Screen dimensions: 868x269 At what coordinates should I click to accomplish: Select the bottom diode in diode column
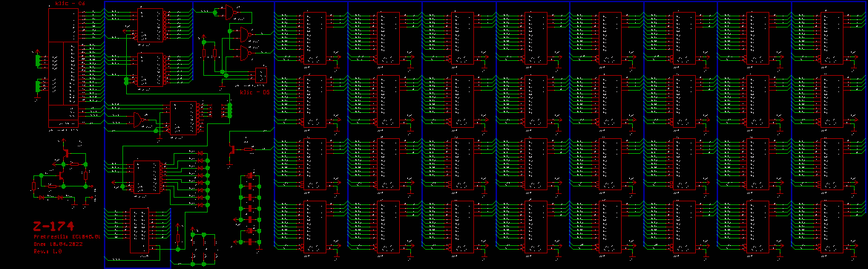(200, 205)
